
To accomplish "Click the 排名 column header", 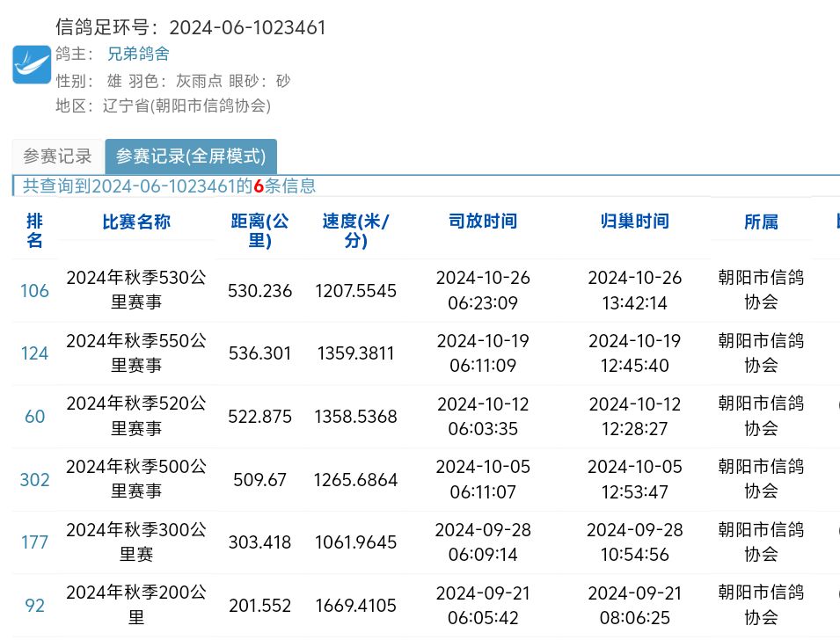I will pyautogui.click(x=34, y=230).
